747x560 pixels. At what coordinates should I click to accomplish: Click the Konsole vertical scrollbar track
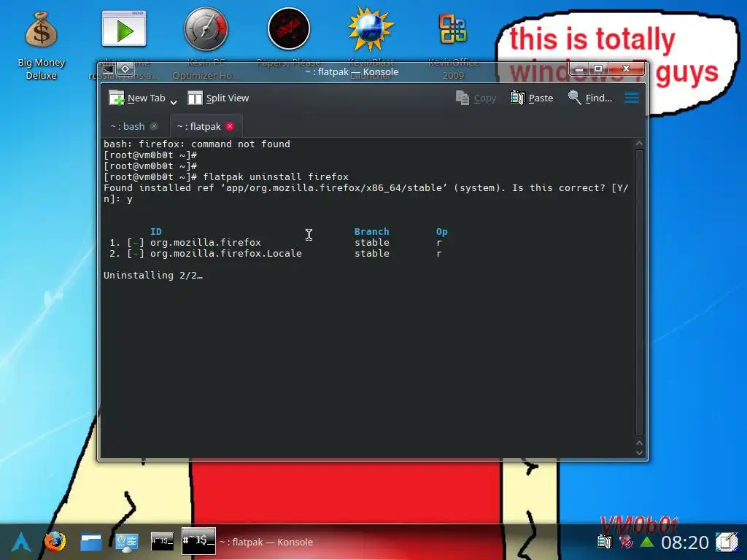tap(639, 292)
